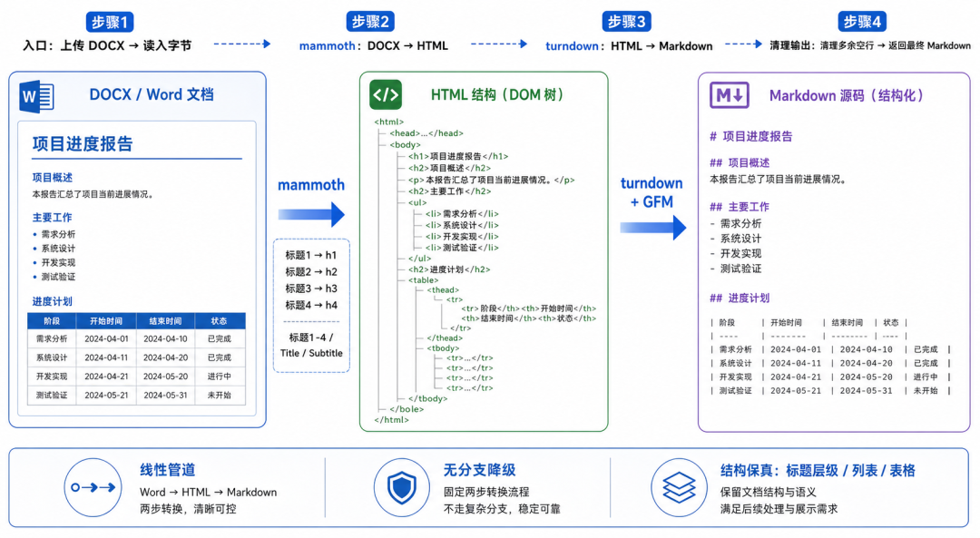Click the 状态 table header cell
The height and width of the screenshot is (538, 980).
click(x=220, y=321)
